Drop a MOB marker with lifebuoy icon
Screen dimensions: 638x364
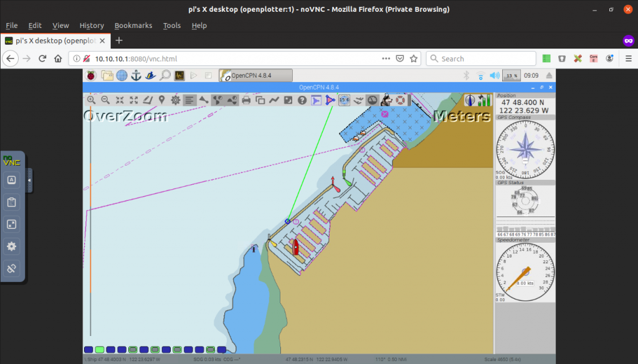[401, 100]
